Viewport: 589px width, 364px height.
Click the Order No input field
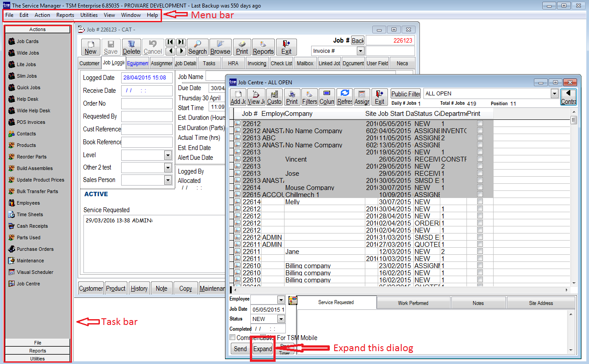pos(147,104)
